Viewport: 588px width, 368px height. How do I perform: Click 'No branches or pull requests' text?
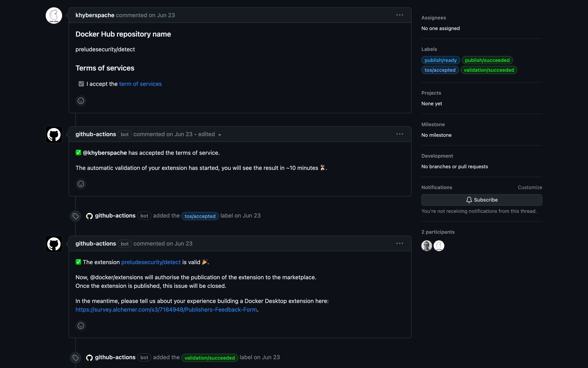455,166
